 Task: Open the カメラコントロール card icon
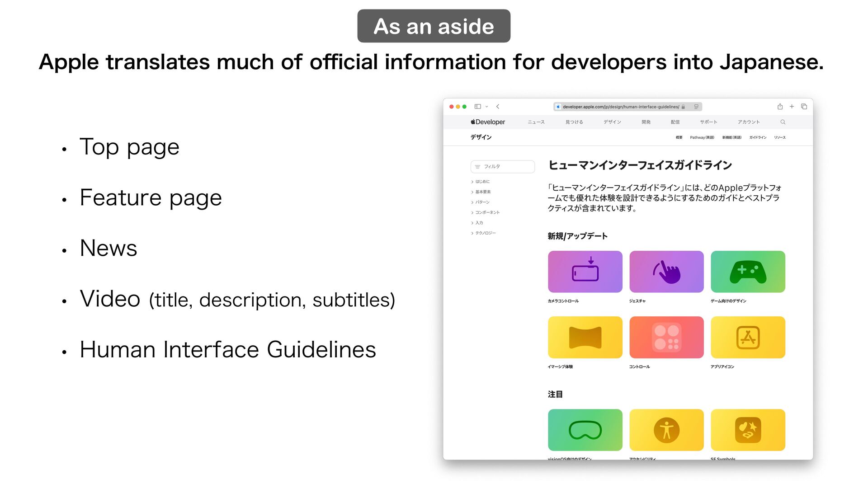tap(585, 272)
